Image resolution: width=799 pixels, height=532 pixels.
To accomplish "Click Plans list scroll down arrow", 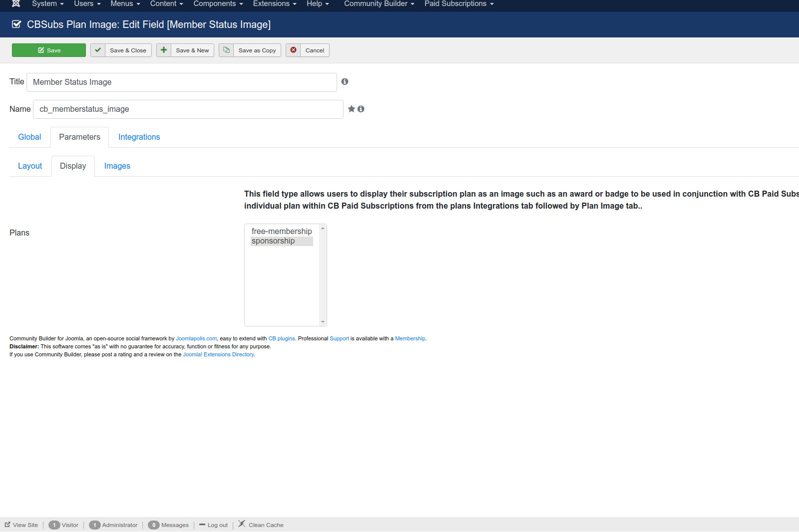I will click(323, 322).
